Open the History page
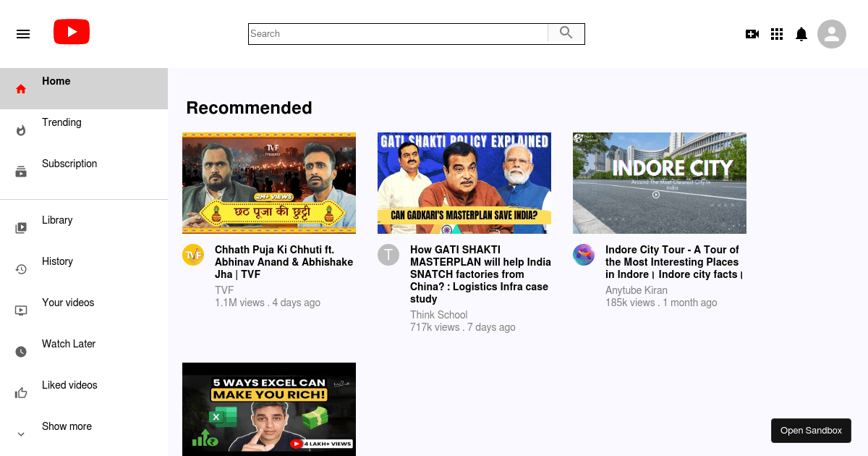Viewport: 868px width, 456px height. pos(57,261)
